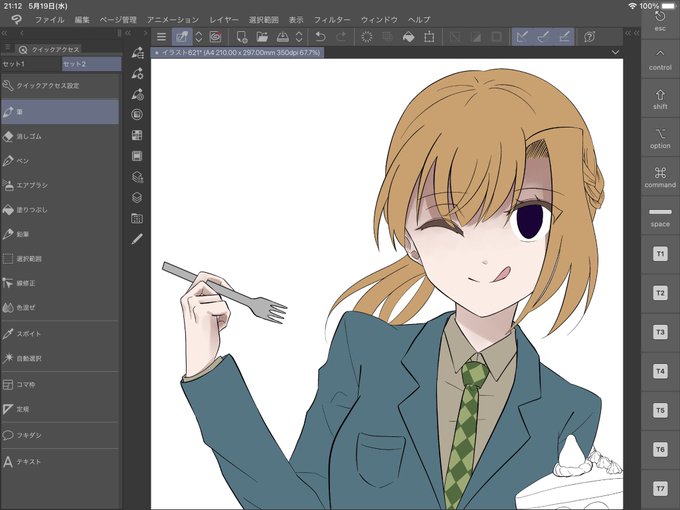Save the illustration with Save icon

click(x=283, y=37)
